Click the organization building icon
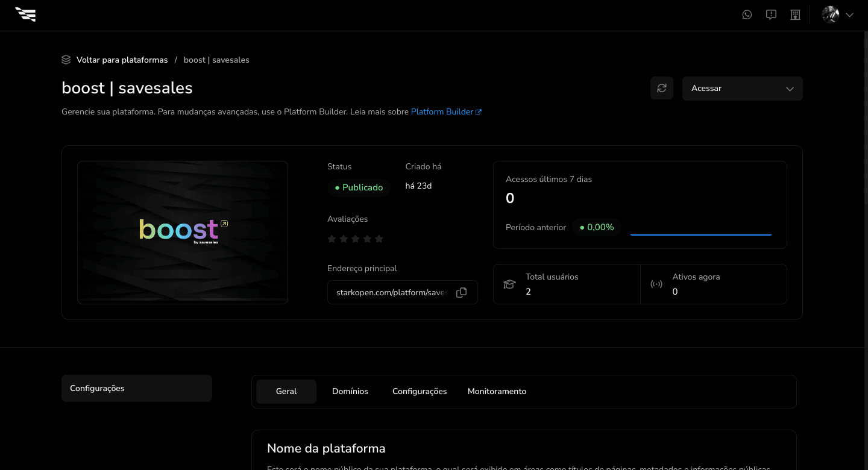The height and width of the screenshot is (470, 868). (795, 15)
